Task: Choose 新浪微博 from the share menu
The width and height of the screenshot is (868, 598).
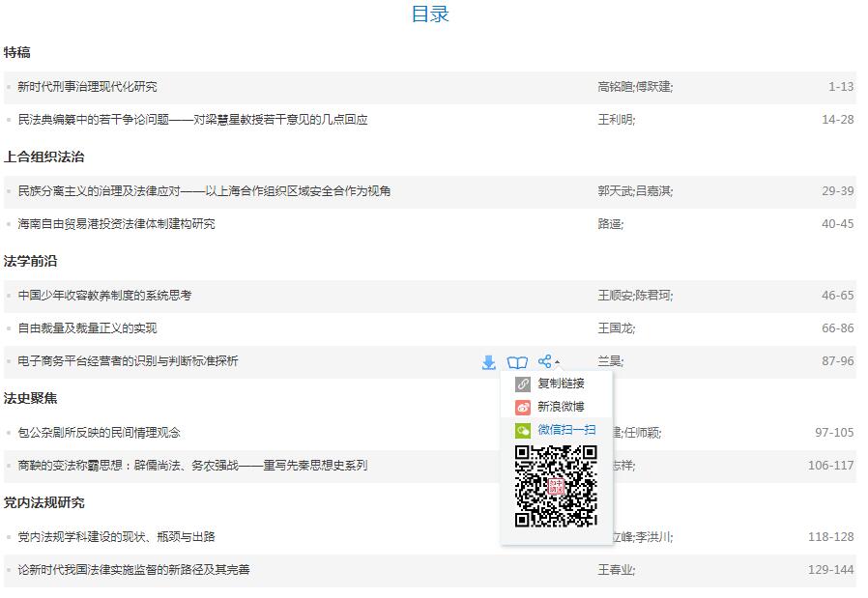Action: coord(561,407)
